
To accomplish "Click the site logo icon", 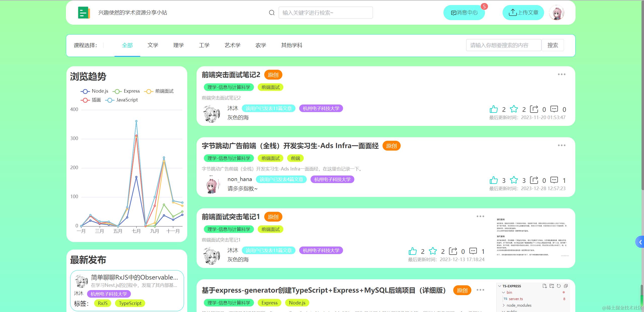I will [84, 12].
